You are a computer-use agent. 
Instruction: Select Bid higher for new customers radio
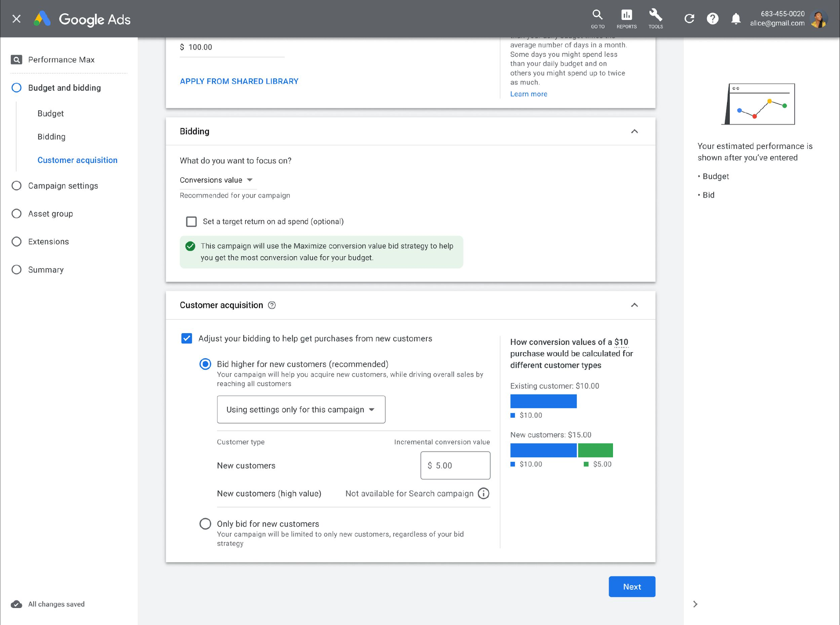206,364
